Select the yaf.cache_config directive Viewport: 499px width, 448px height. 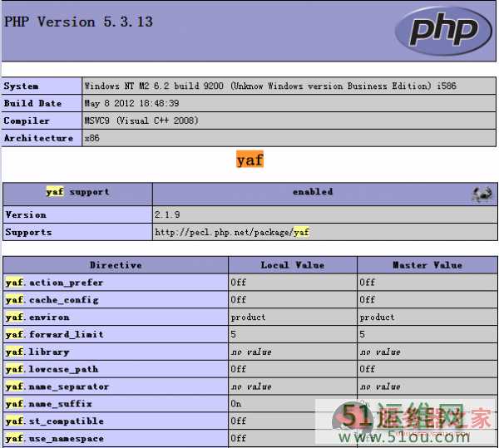click(x=116, y=300)
